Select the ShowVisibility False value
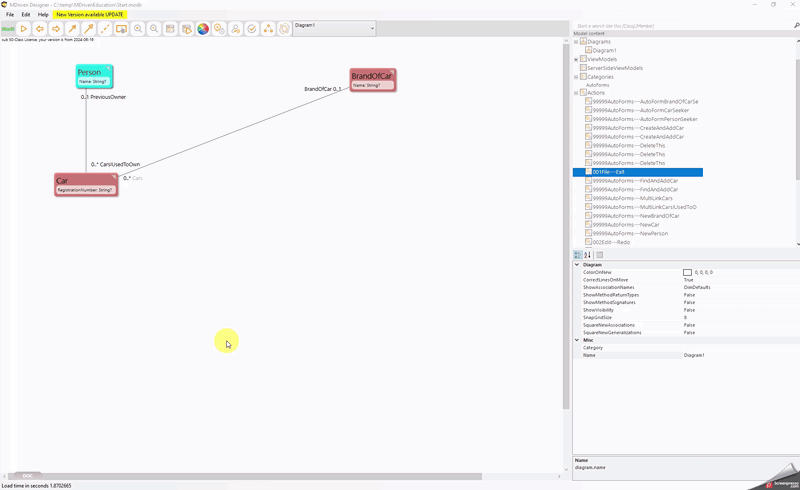 coord(690,310)
